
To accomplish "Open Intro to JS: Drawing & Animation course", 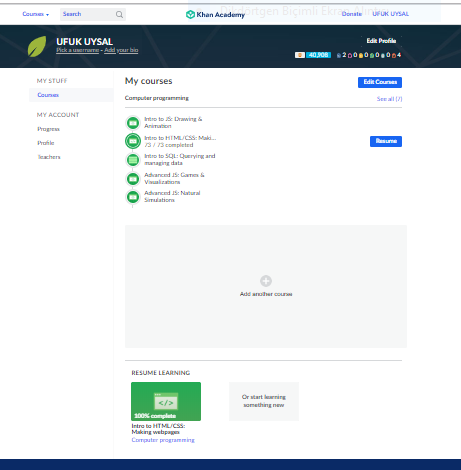I will pyautogui.click(x=173, y=122).
